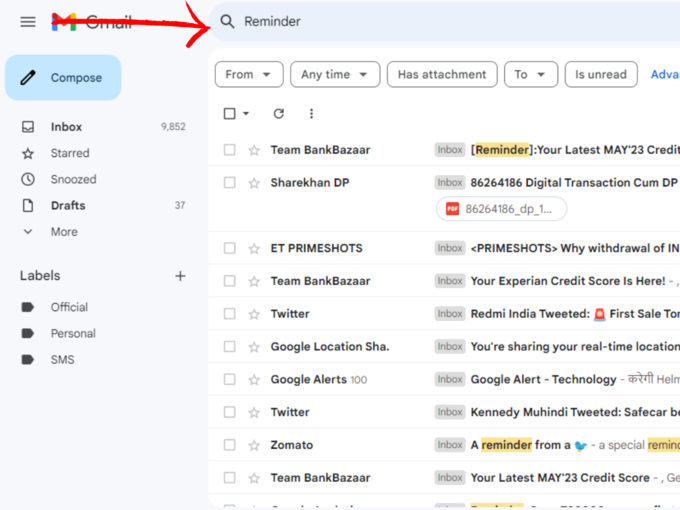Open the three-dot More options menu
Viewport: 680px width, 510px height.
coord(311,114)
